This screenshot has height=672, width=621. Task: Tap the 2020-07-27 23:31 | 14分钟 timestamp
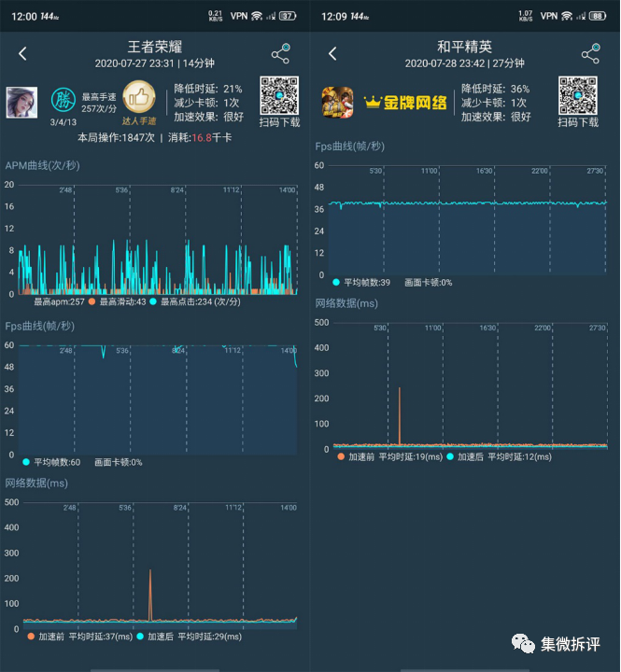click(154, 63)
